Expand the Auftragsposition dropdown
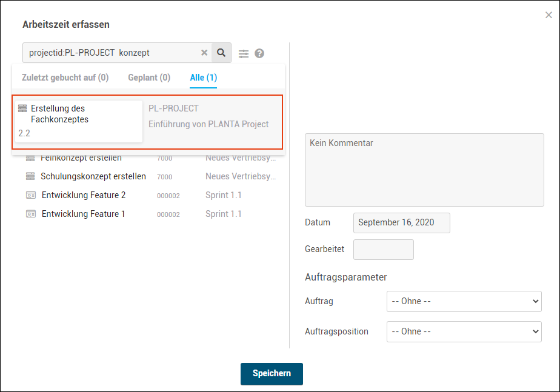Screen dimensions: 560x392 tap(464, 331)
